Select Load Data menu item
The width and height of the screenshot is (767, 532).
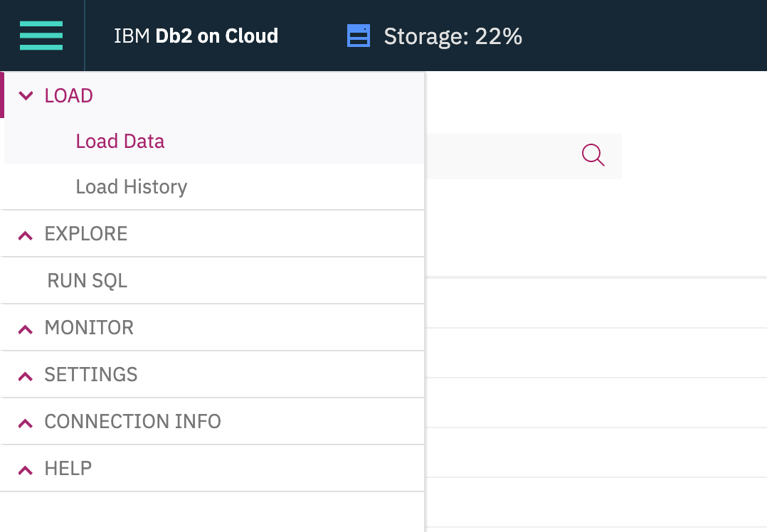(120, 142)
